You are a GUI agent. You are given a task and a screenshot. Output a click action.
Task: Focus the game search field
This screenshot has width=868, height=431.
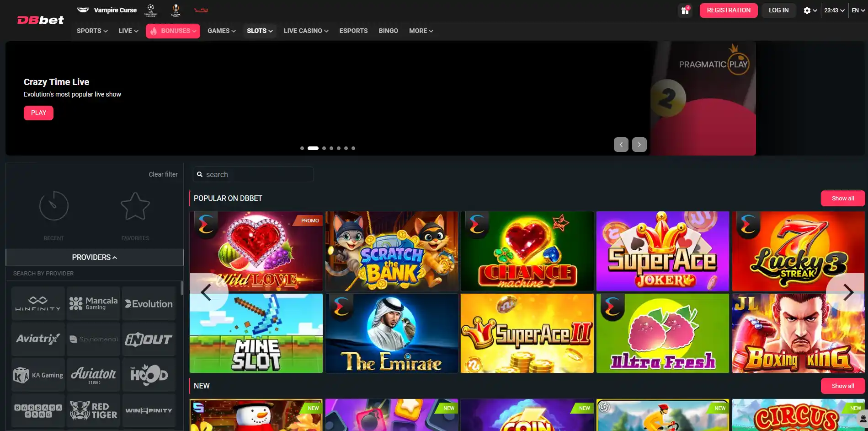tap(253, 174)
